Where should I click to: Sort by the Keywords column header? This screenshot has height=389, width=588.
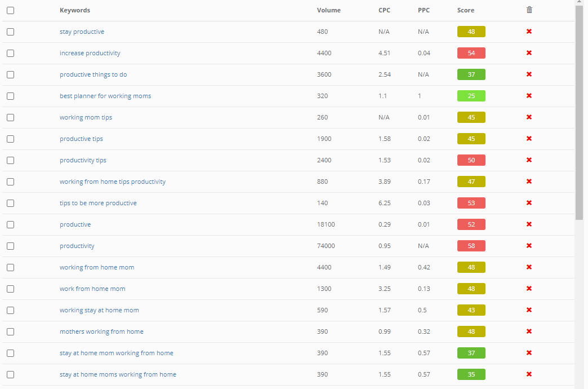pyautogui.click(x=74, y=10)
